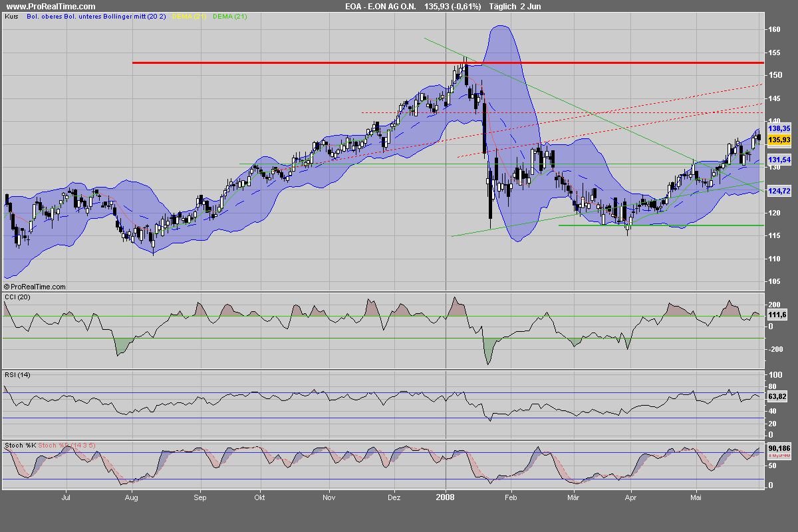The width and height of the screenshot is (798, 532).
Task: Click the -200 level on the CCI axis
Action: [x=776, y=349]
